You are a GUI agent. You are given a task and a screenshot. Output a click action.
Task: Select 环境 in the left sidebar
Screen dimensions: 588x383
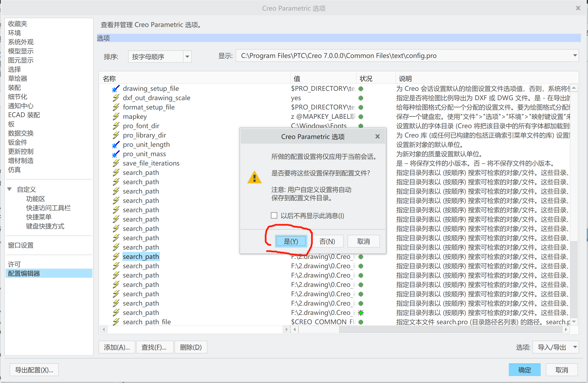pos(14,33)
